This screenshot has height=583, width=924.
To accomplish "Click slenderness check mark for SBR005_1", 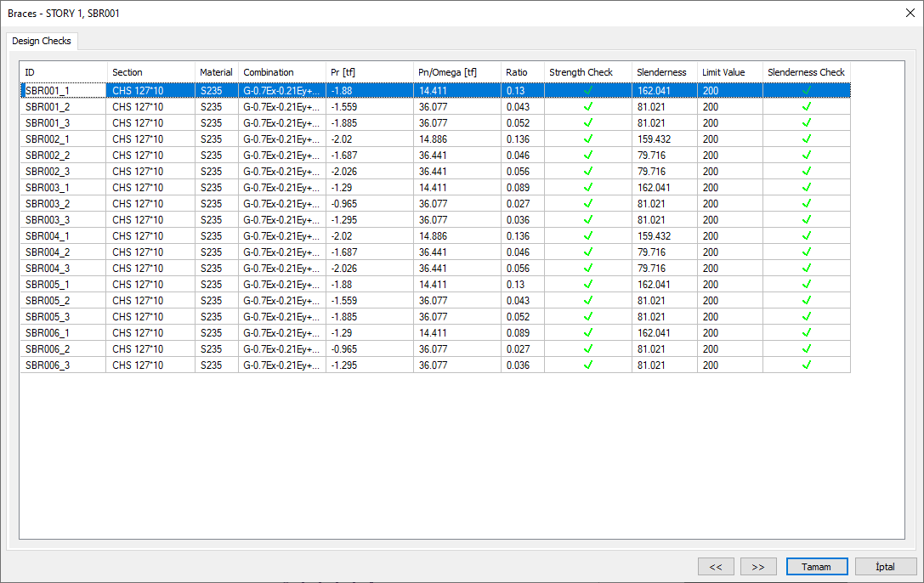I will click(806, 284).
